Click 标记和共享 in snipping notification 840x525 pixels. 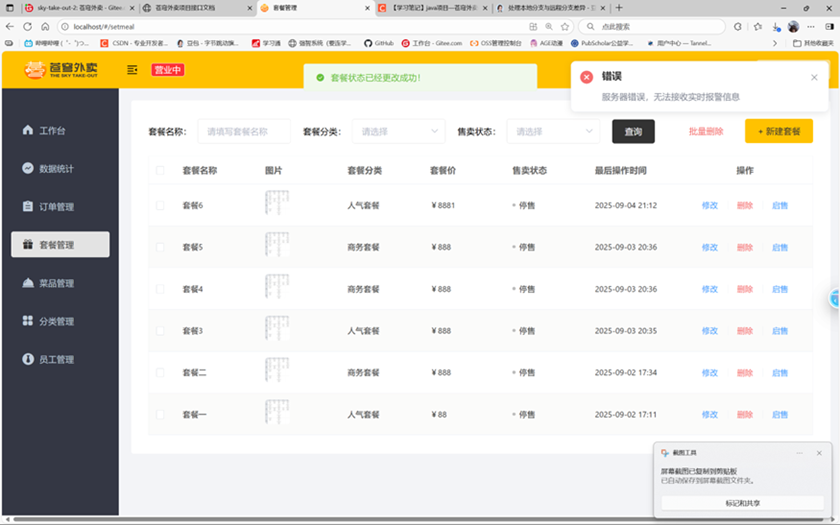coord(742,503)
